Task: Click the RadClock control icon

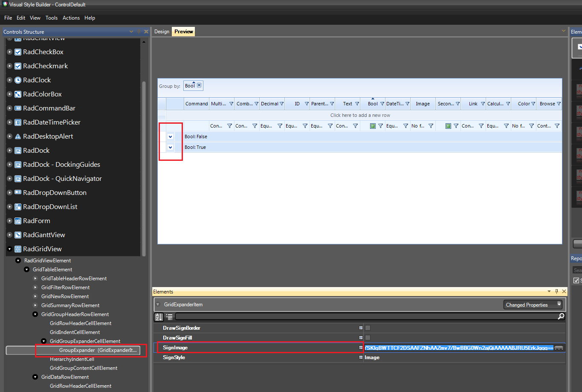Action: (18, 80)
